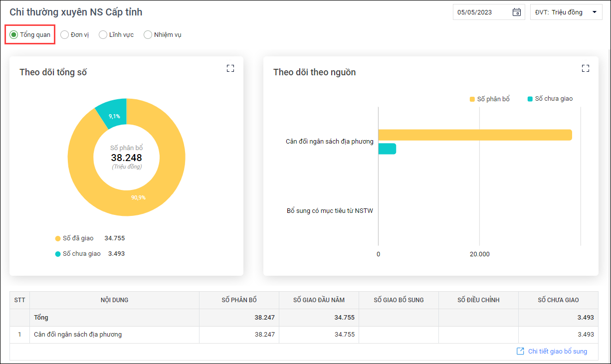Viewport: 611px width, 364px height.
Task: Select the 'Đơn vị' radio option
Action: 64,35
